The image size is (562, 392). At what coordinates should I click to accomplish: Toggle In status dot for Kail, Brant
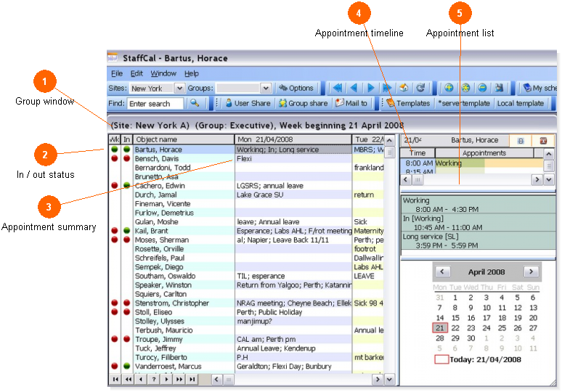[x=126, y=230]
